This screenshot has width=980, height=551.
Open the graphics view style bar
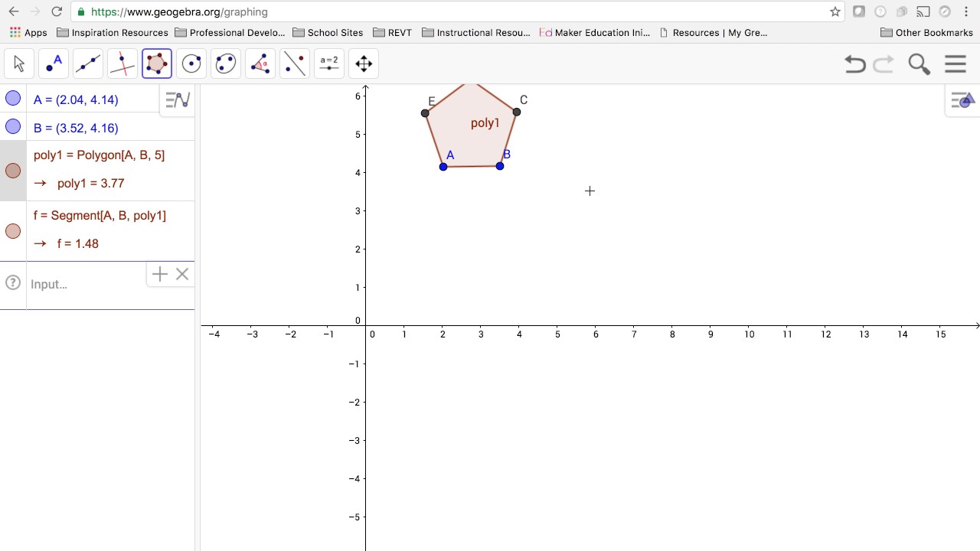click(x=962, y=100)
